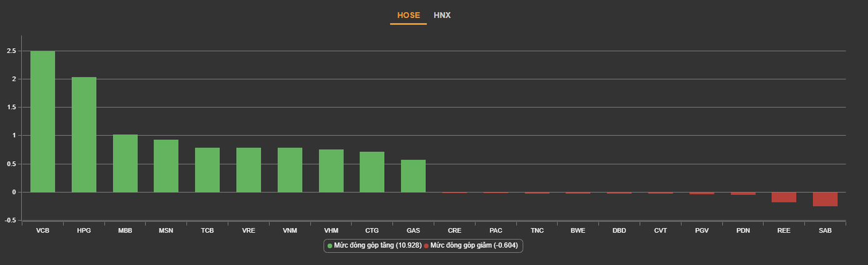Select the VHM bar in the chart

[x=331, y=171]
